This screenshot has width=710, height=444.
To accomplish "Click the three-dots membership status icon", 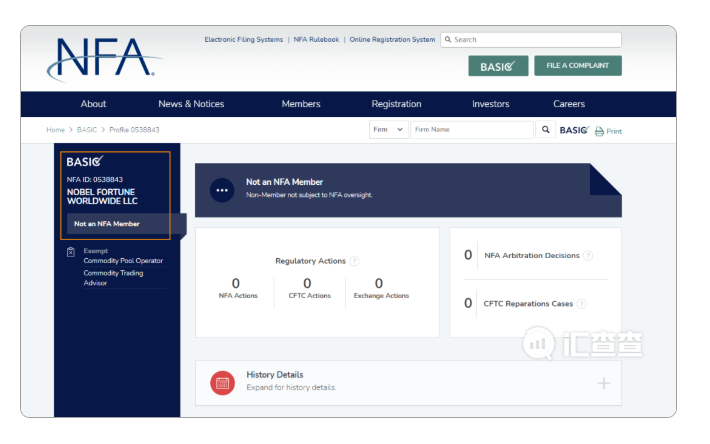I will (222, 190).
